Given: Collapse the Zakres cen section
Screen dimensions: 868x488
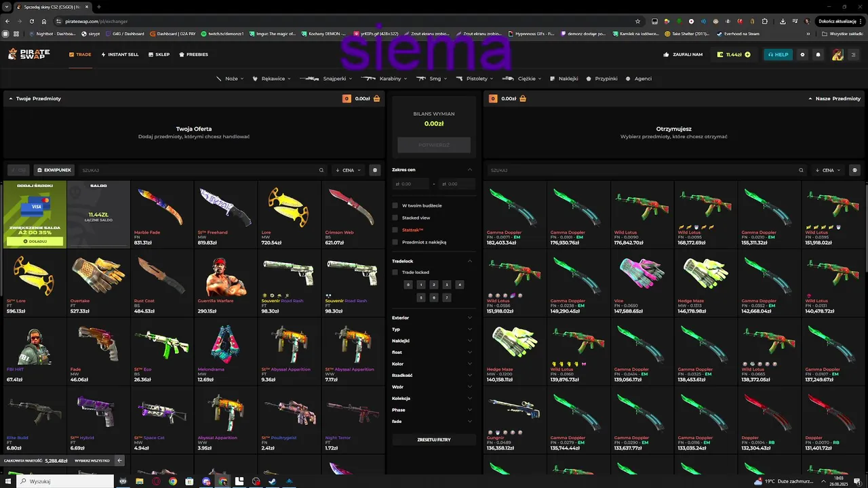Looking at the screenshot, I should (x=470, y=169).
